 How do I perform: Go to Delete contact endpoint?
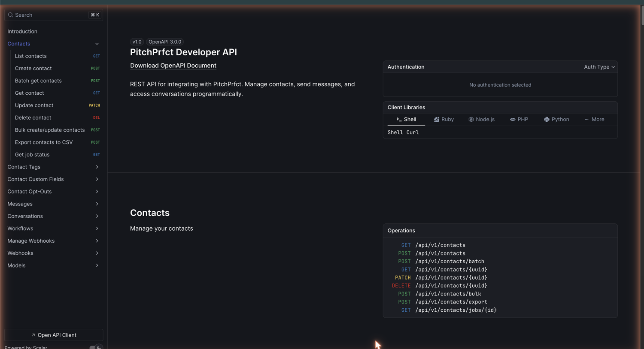[x=57, y=117]
